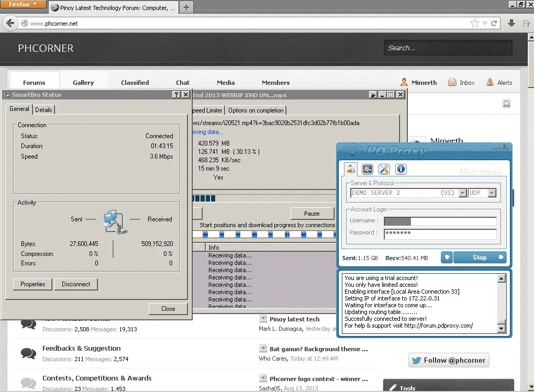Select the General tab in SmartBro Status
534x392 pixels.
coord(19,109)
